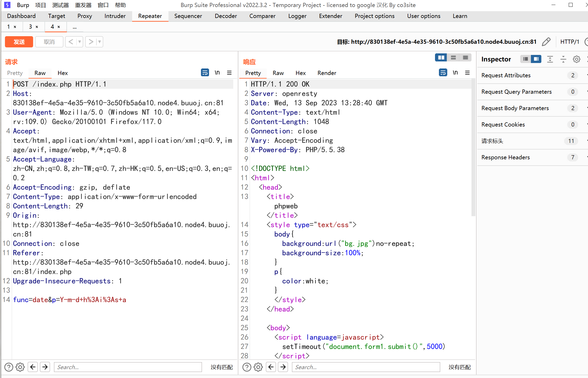The image size is (588, 378).
Task: Open the 重发器 menu
Action: [x=83, y=5]
